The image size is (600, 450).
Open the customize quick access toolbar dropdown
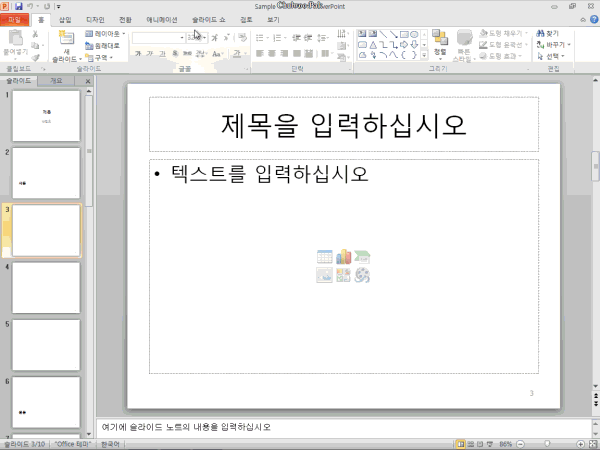(59, 6)
